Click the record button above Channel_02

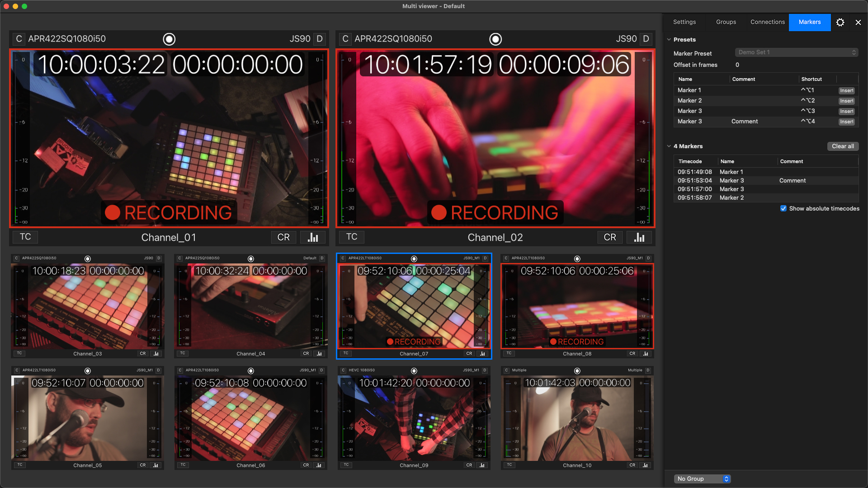495,39
